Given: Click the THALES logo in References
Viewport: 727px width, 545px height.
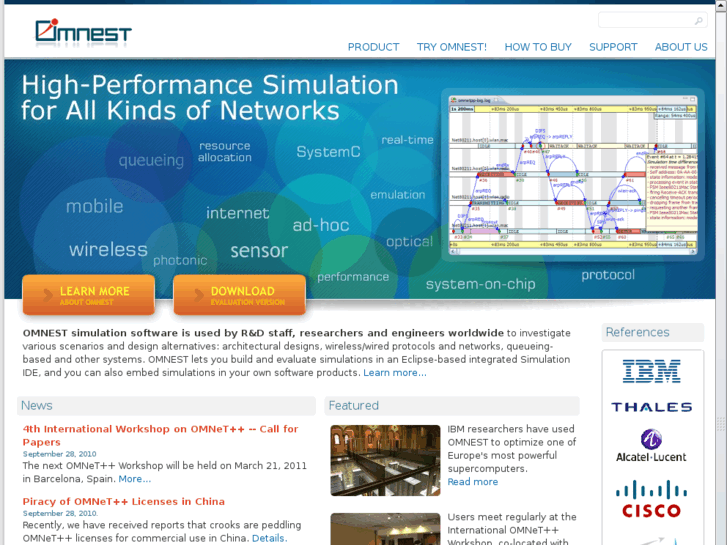Looking at the screenshot, I should coord(651,407).
